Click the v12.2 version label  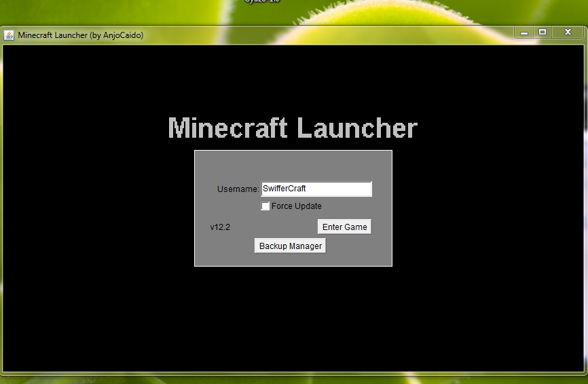tap(220, 227)
